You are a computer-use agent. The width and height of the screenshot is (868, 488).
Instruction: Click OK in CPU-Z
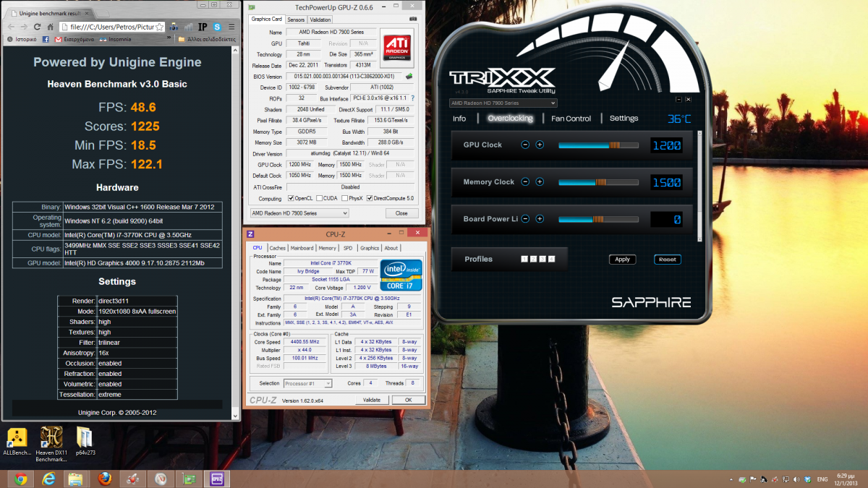tap(409, 400)
